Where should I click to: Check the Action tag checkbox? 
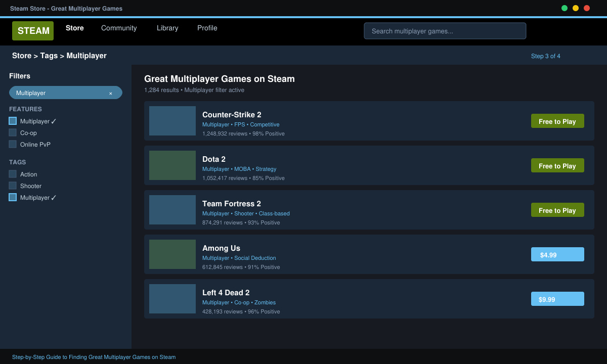coord(13,174)
